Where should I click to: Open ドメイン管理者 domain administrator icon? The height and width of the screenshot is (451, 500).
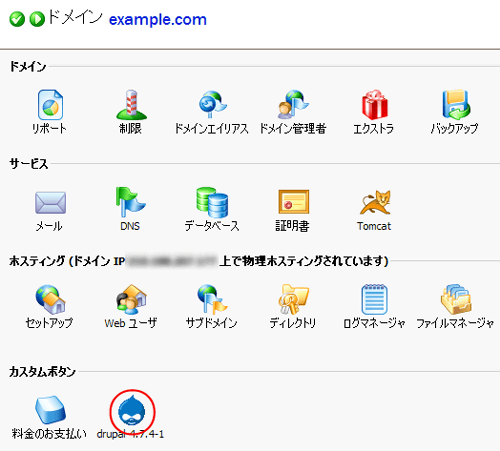click(x=293, y=105)
